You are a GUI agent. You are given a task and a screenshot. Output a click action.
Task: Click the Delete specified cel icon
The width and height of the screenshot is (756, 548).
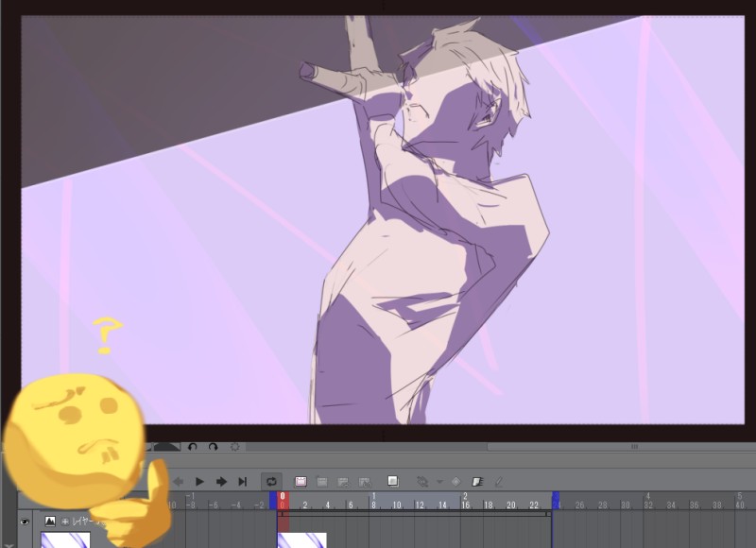tap(365, 482)
